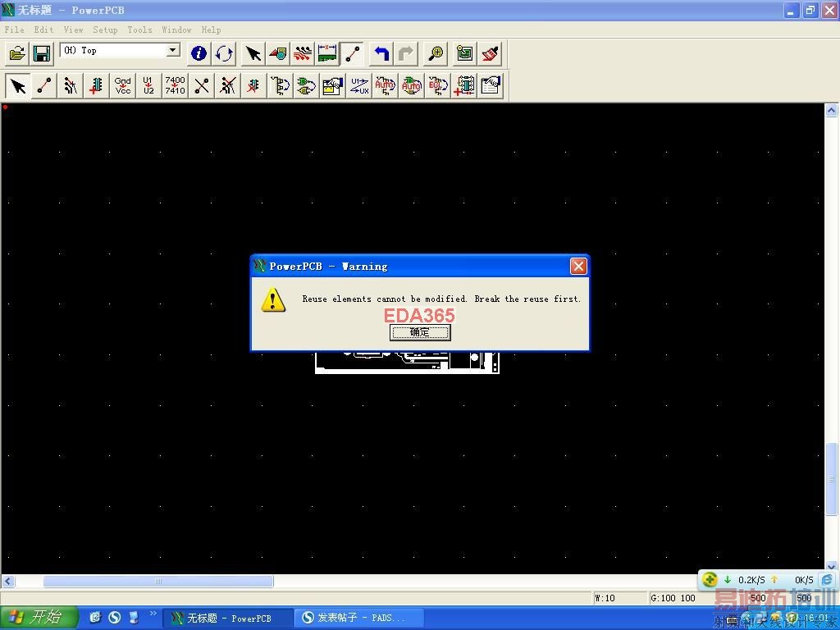The height and width of the screenshot is (630, 840).
Task: Click the Swap Pin icon
Action: click(281, 85)
